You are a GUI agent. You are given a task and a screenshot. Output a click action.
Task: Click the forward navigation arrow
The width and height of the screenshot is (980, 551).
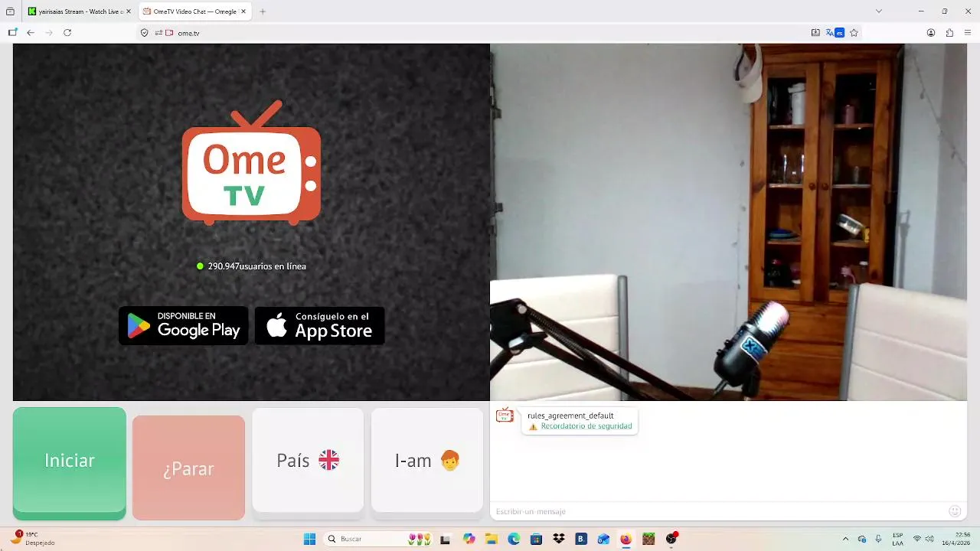(x=49, y=33)
